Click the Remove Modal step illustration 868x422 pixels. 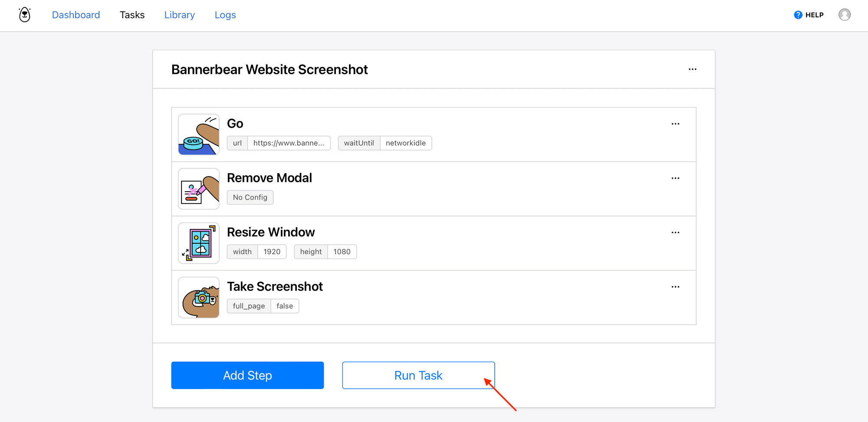[x=199, y=189]
